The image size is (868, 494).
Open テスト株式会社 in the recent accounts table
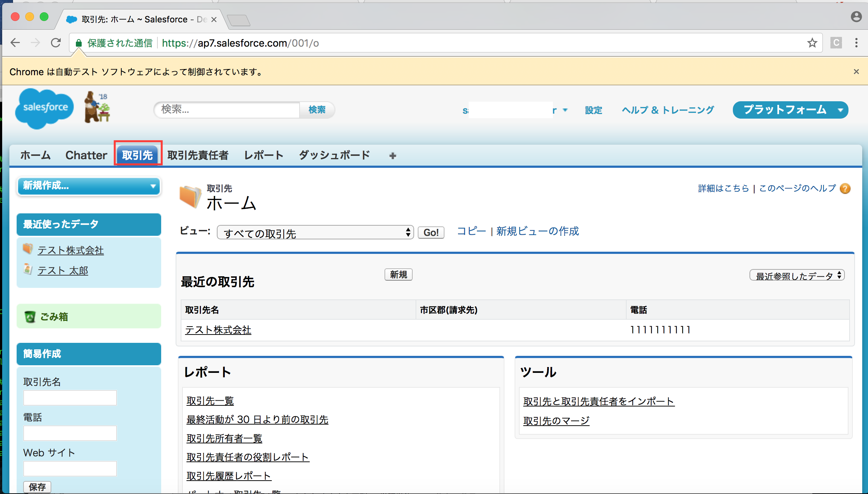218,330
